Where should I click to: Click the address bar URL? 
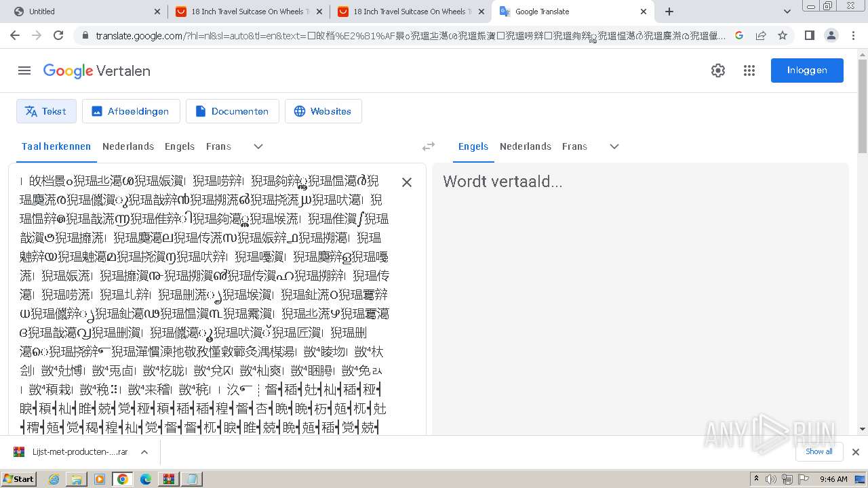tap(410, 35)
